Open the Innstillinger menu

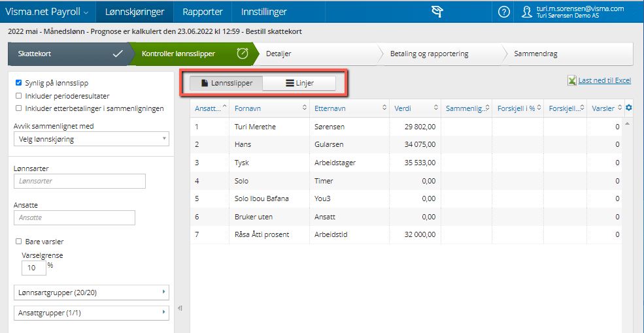(x=264, y=12)
